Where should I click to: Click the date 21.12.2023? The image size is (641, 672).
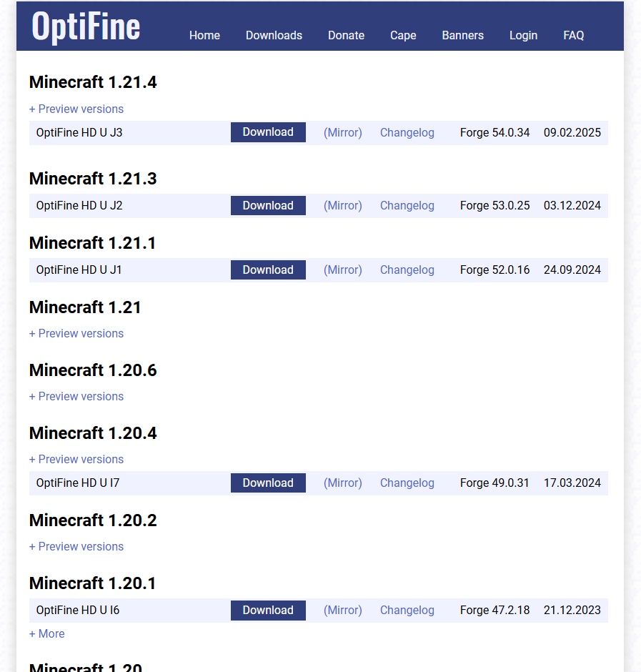coord(572,611)
